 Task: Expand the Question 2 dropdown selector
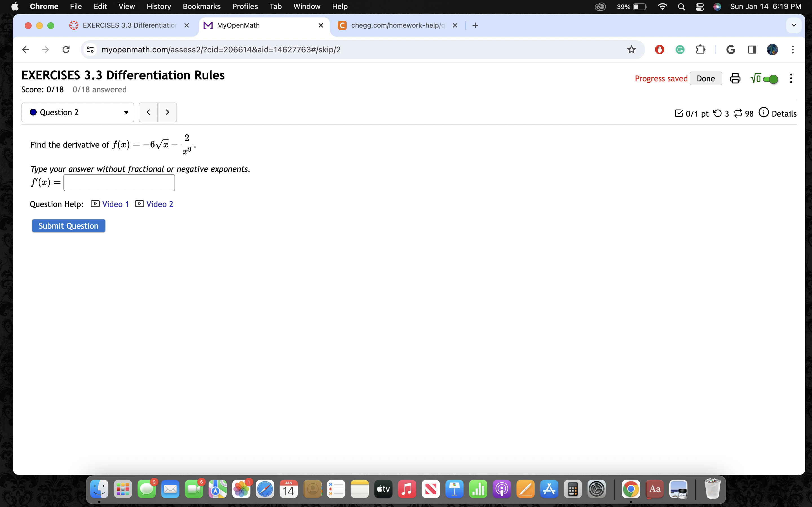tap(78, 112)
